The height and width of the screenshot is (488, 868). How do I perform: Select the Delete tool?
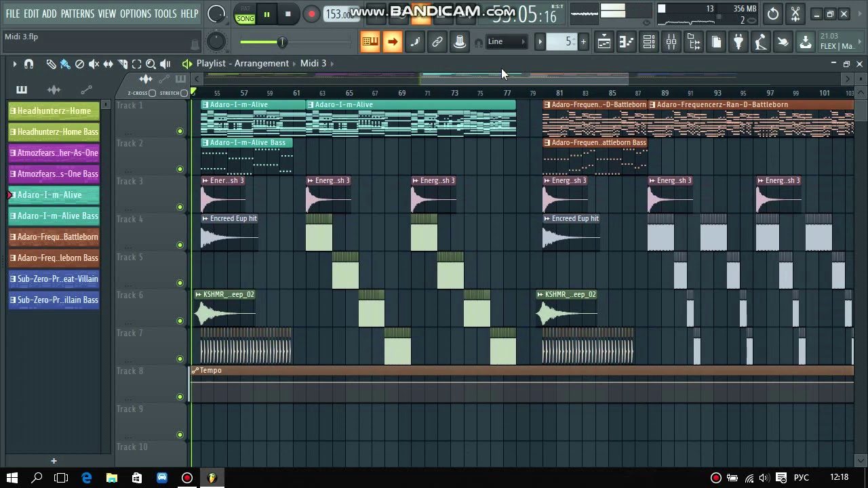tap(79, 64)
